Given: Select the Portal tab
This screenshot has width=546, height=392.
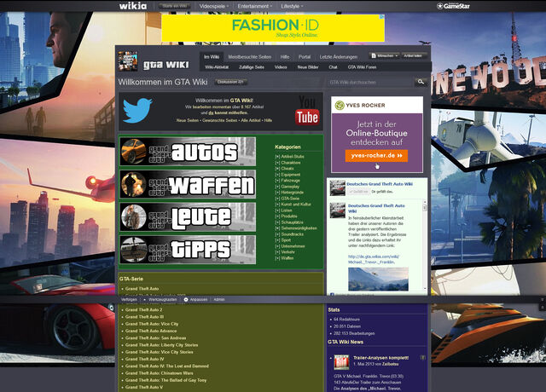Looking at the screenshot, I should (x=305, y=57).
